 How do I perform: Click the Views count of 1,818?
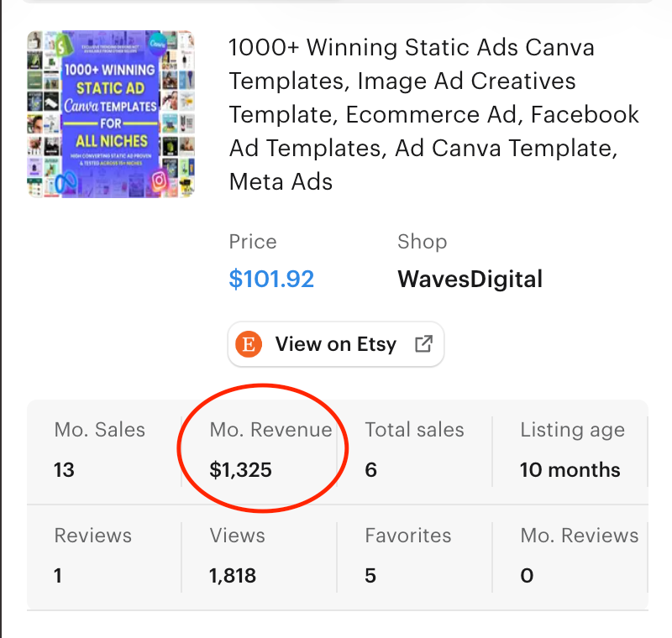click(233, 576)
